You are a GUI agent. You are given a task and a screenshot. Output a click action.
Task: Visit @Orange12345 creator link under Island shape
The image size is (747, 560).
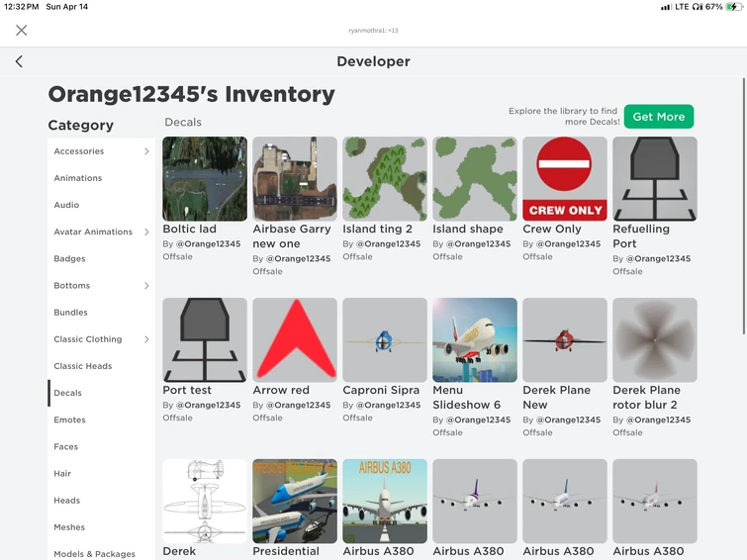(479, 244)
